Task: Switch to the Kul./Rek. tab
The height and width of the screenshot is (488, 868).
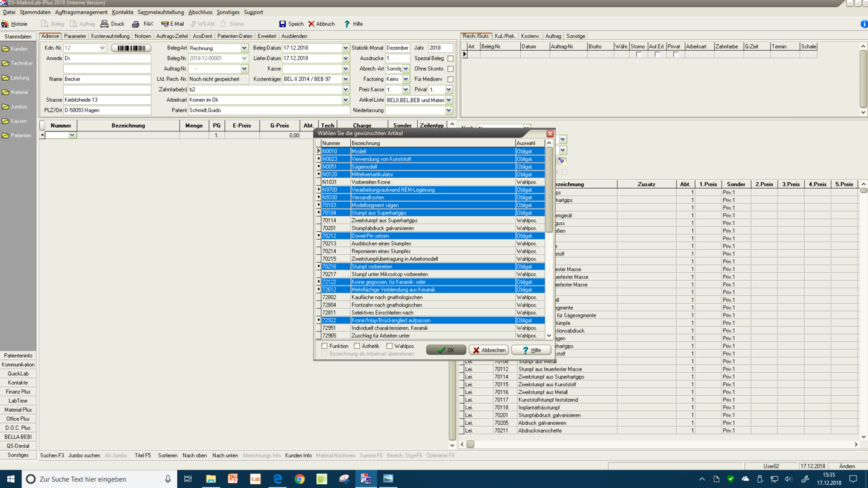Action: pos(505,36)
